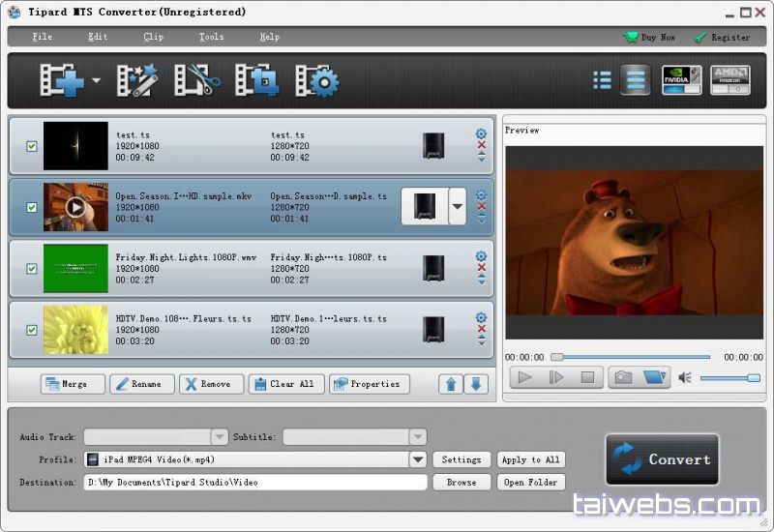Toggle NVIDIA acceleration icon
Image resolution: width=774 pixels, height=532 pixels.
pos(682,79)
